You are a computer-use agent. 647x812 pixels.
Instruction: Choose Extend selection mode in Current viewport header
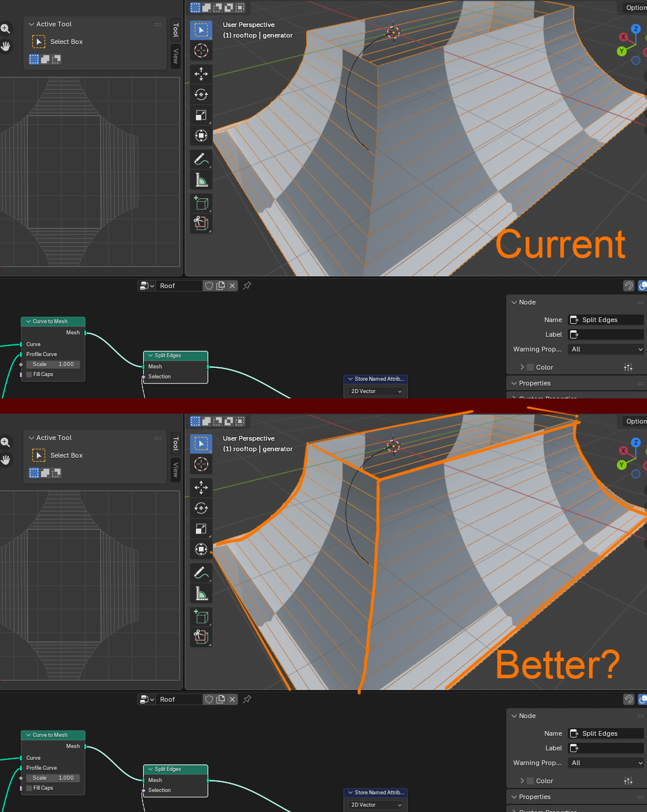(x=206, y=8)
